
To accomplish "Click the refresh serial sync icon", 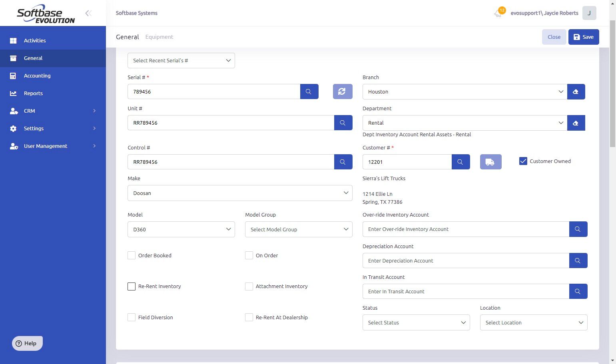I will click(x=343, y=91).
